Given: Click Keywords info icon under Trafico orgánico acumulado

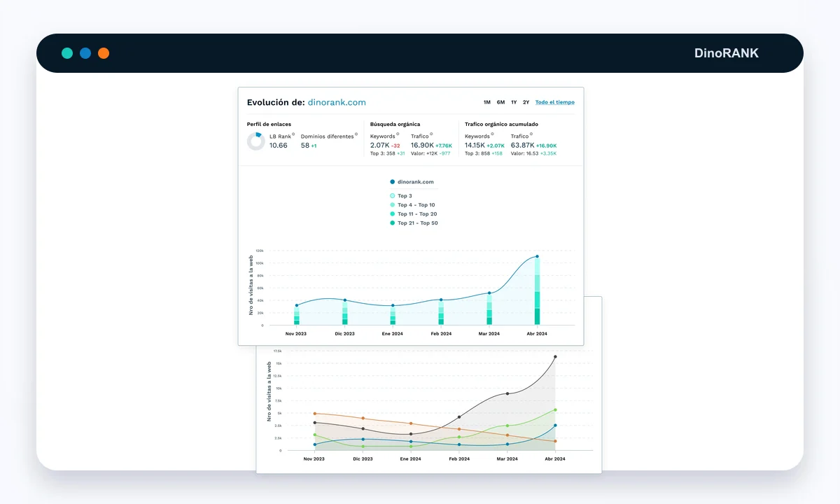Looking at the screenshot, I should [492, 134].
